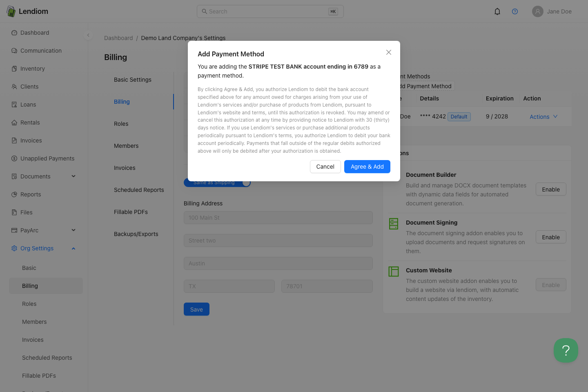Image resolution: width=588 pixels, height=392 pixels.
Task: Click the Jane Doe avatar icon
Action: coord(538,11)
